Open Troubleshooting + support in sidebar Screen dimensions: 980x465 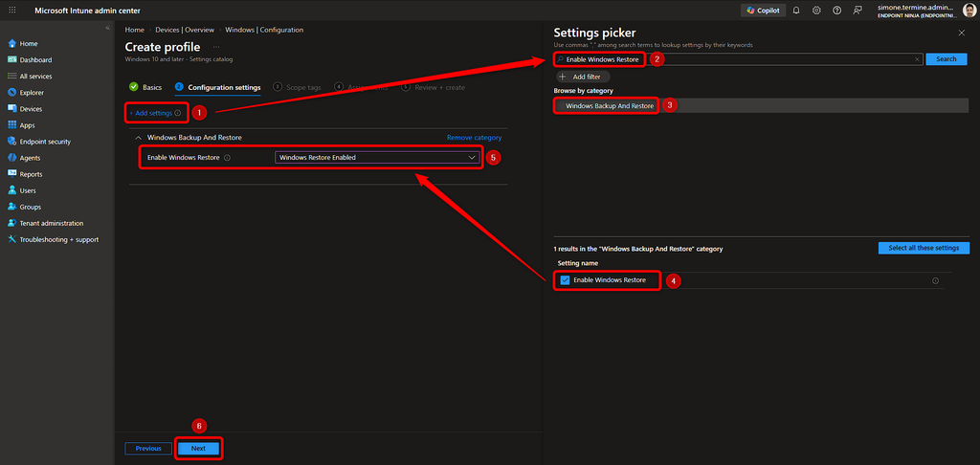tap(56, 239)
